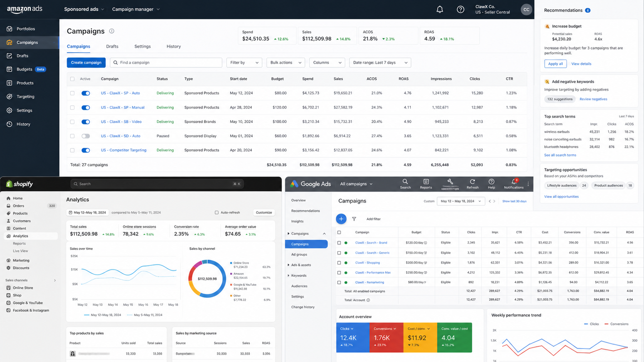Viewport: 644px width, 362px height.
Task: Open Google Ads Recommendations nav item
Action: 305,211
